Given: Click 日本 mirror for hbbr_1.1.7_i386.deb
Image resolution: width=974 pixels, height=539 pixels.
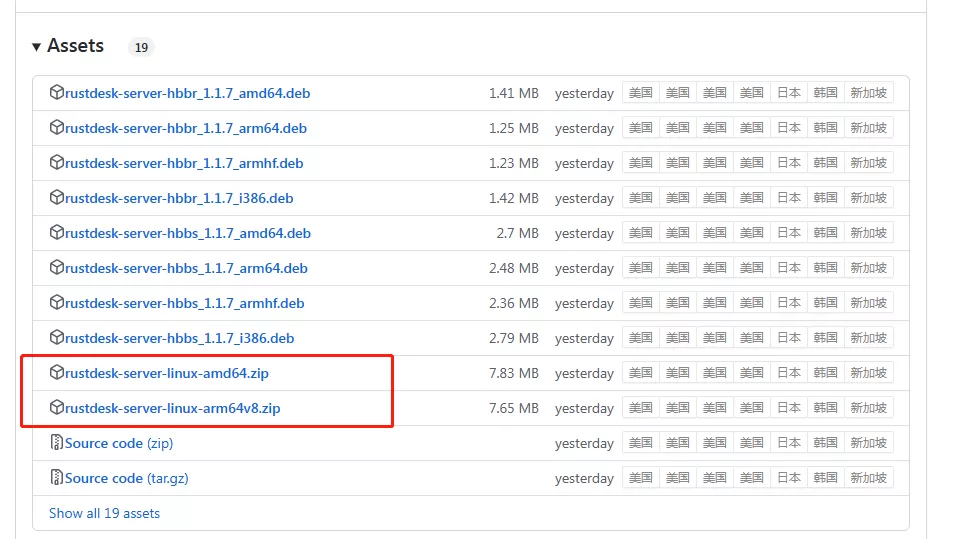Looking at the screenshot, I should [789, 197].
